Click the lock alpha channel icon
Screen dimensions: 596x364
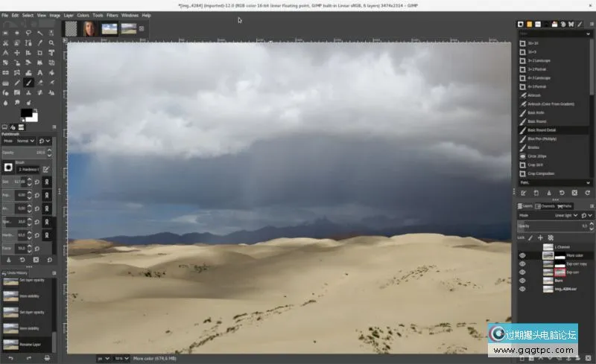(551, 237)
